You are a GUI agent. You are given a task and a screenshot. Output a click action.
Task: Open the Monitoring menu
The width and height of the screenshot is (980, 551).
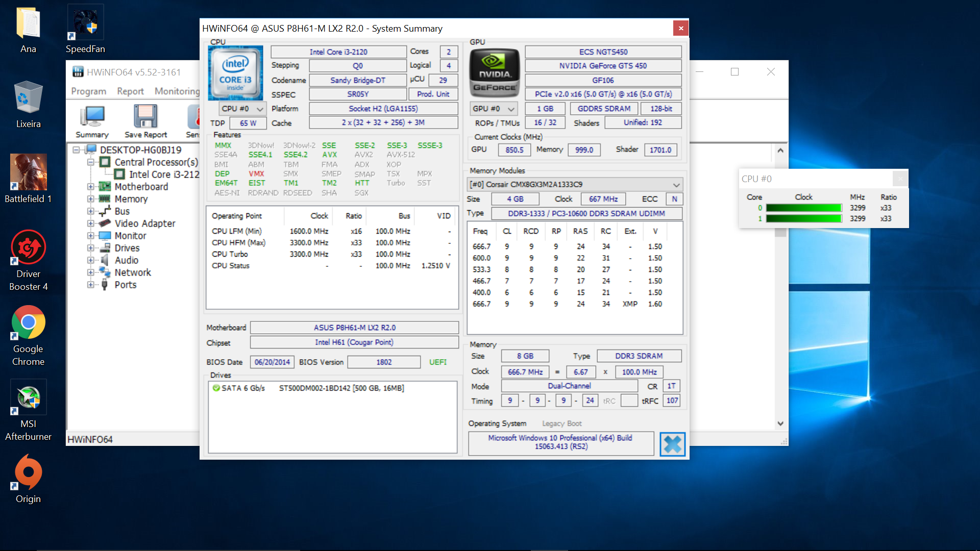click(177, 91)
